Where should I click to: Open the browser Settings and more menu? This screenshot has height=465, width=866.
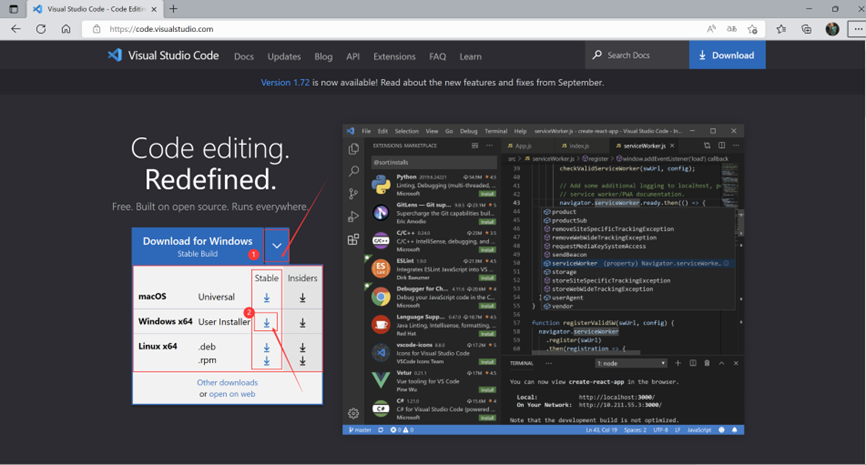click(858, 29)
